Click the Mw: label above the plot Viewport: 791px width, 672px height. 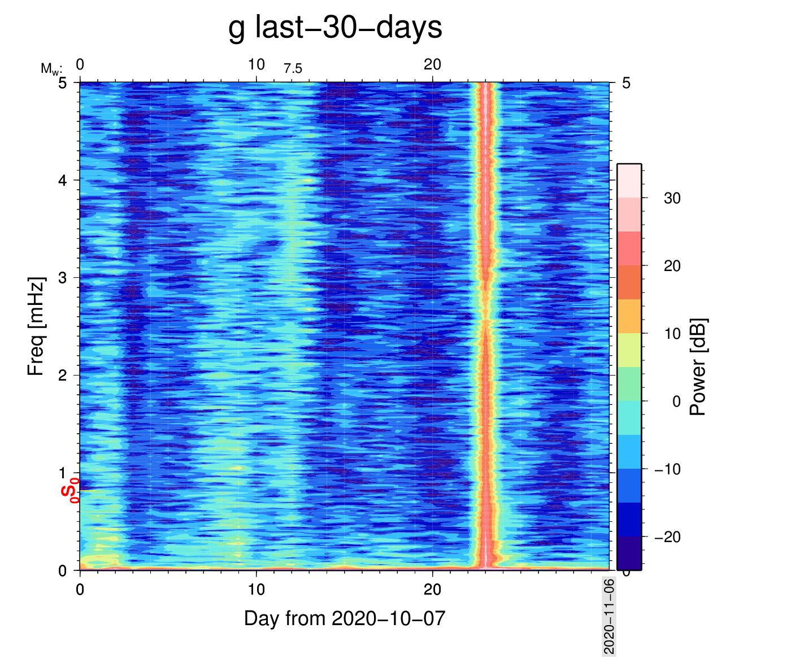pyautogui.click(x=51, y=69)
